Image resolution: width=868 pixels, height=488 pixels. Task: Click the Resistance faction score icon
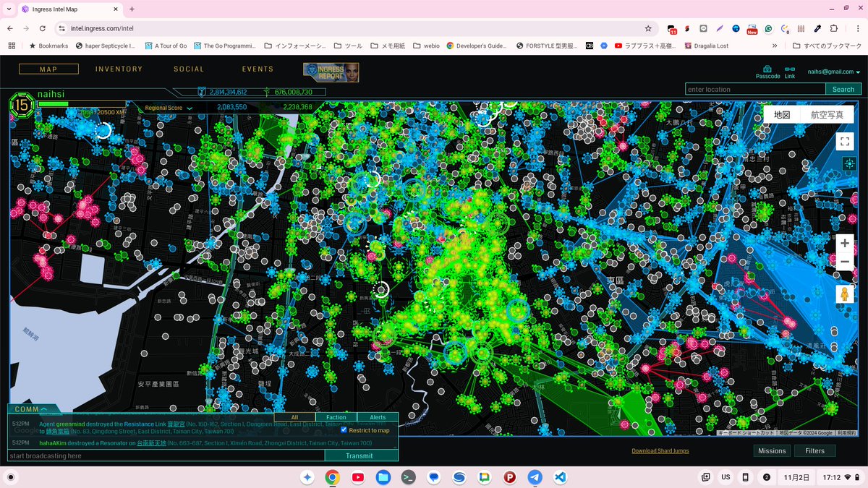202,92
